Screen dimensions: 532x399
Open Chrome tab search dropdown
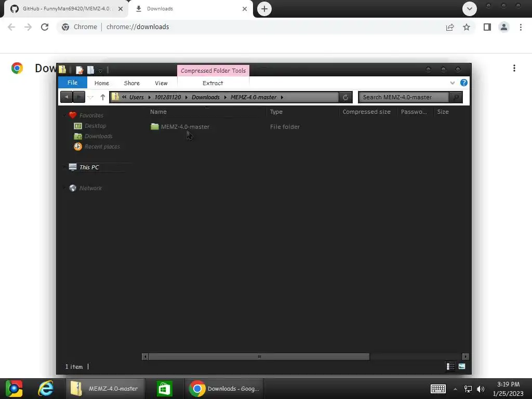click(470, 9)
